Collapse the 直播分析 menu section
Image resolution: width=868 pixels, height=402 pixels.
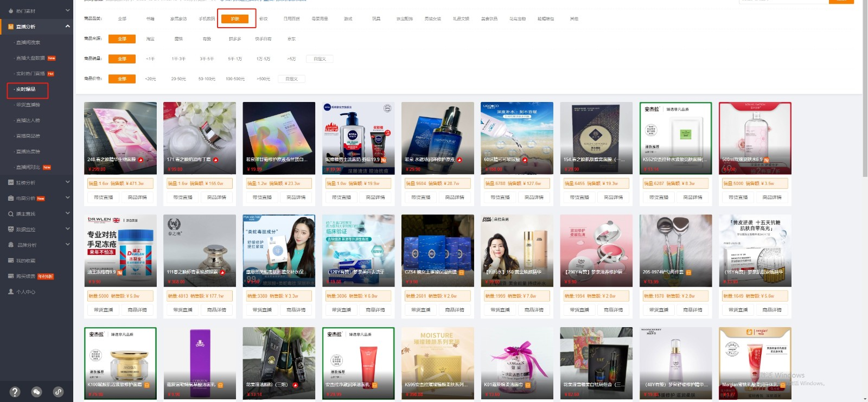click(x=68, y=26)
